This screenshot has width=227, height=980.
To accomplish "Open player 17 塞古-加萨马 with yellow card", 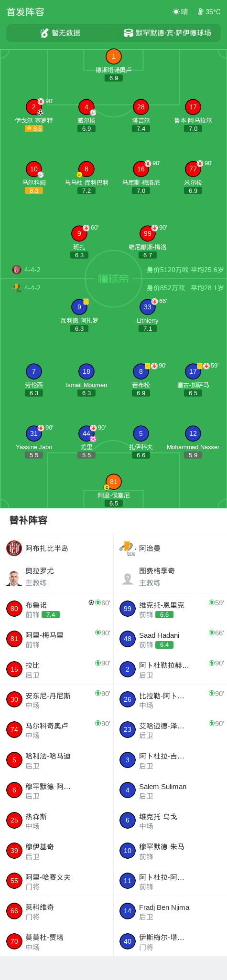I will click(193, 371).
